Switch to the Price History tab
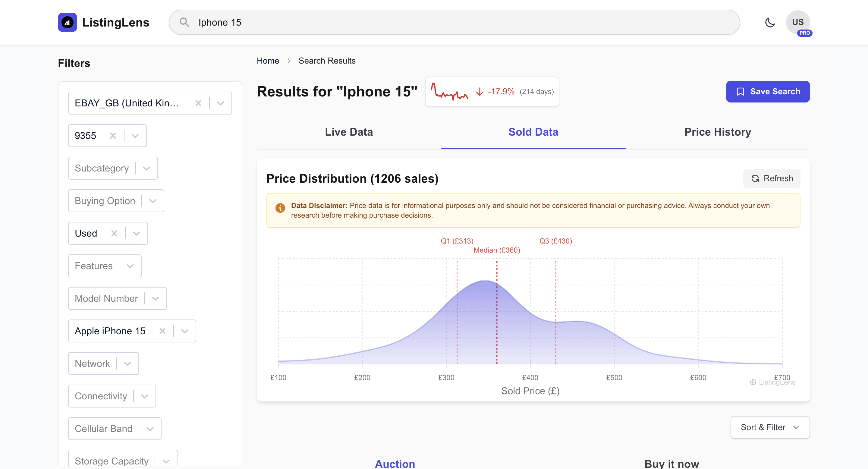Image resolution: width=868 pixels, height=469 pixels. click(x=717, y=132)
